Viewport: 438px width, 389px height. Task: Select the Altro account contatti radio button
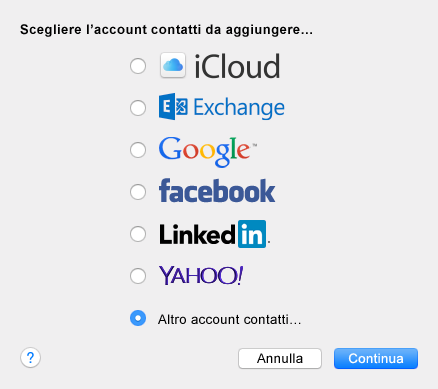(138, 318)
